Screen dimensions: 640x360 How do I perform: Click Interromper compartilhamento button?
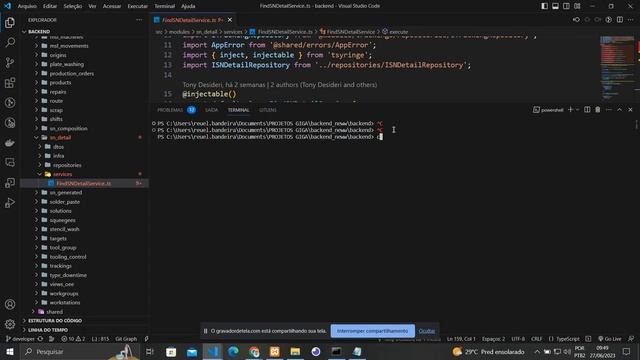[372, 331]
